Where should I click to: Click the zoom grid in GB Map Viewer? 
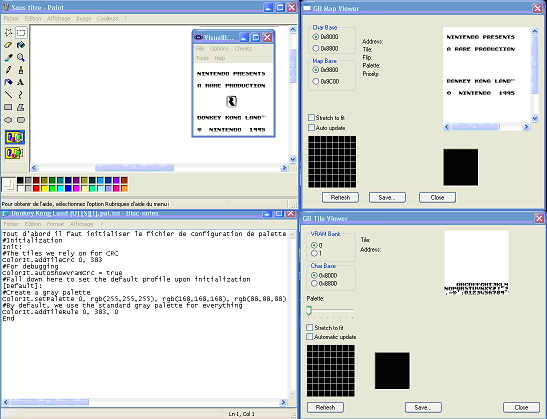pos(332,162)
